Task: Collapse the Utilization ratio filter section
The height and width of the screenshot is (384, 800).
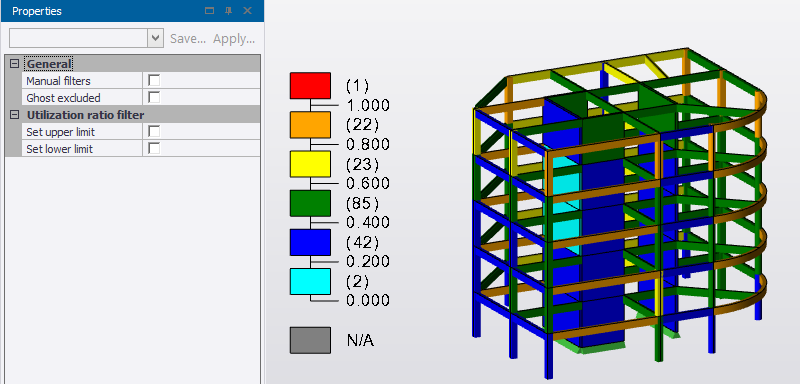Action: (14, 114)
